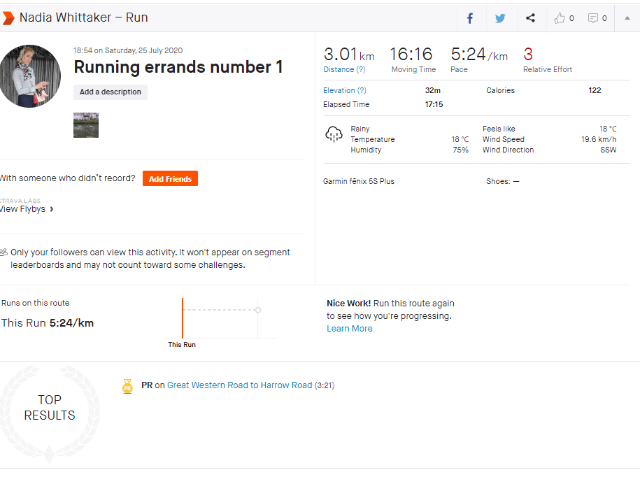Open the activity photo thumbnail

[86, 125]
